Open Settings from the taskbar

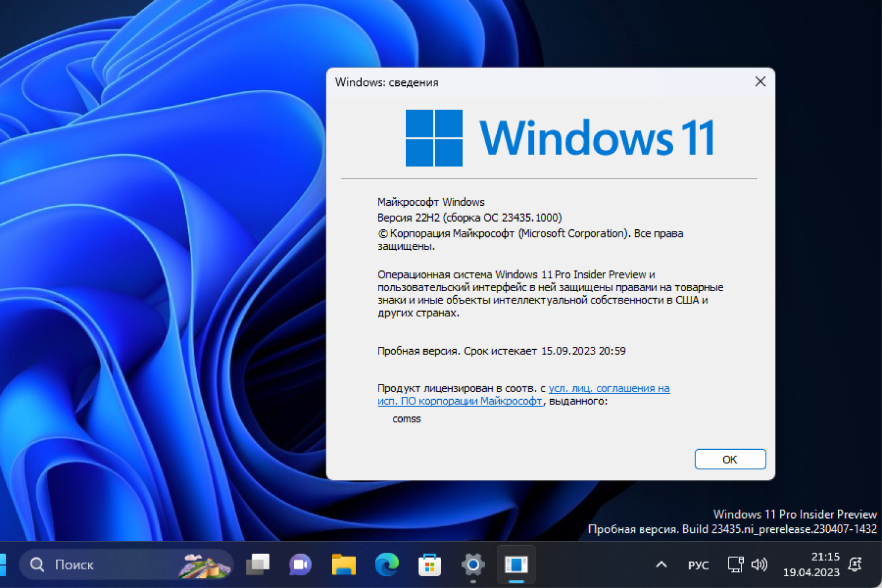tap(473, 564)
